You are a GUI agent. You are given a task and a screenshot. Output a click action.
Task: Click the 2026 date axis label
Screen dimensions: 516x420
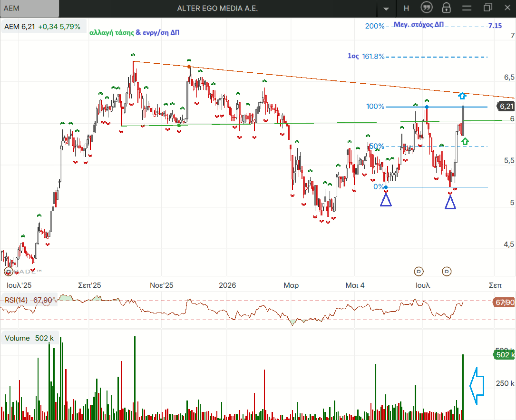(227, 285)
